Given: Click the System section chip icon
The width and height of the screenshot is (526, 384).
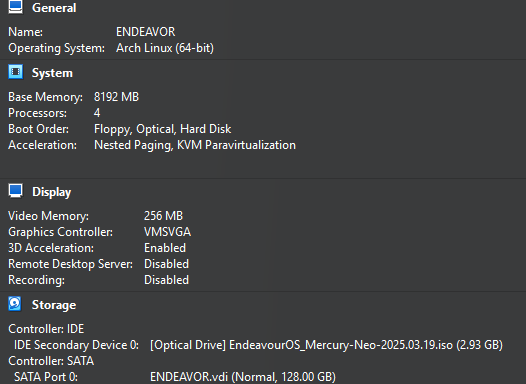Looking at the screenshot, I should pos(15,72).
